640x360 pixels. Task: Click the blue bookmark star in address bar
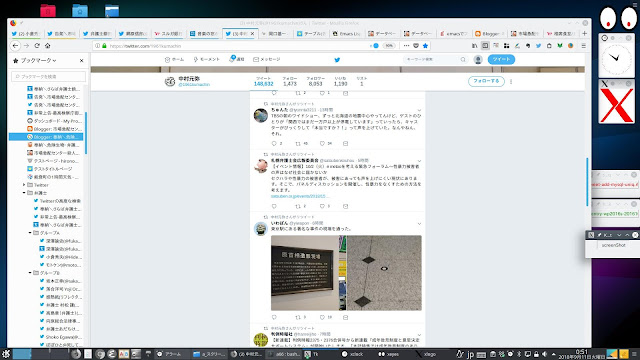pos(425,46)
